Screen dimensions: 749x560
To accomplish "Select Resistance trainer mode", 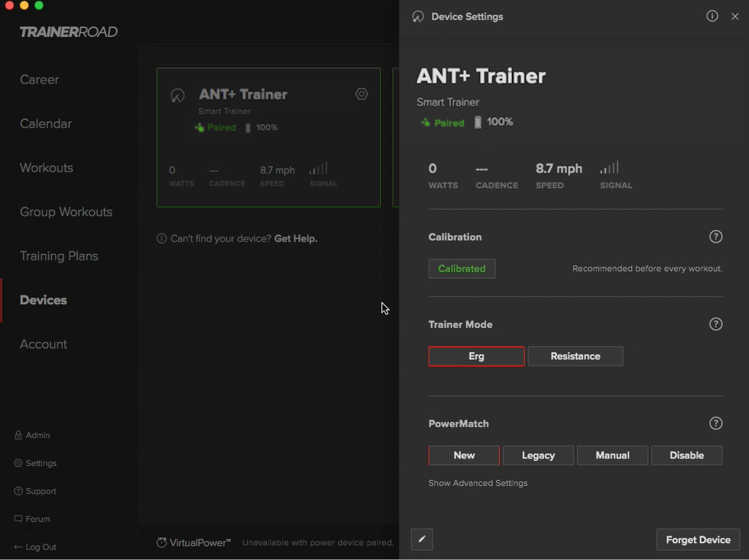I will pyautogui.click(x=575, y=356).
